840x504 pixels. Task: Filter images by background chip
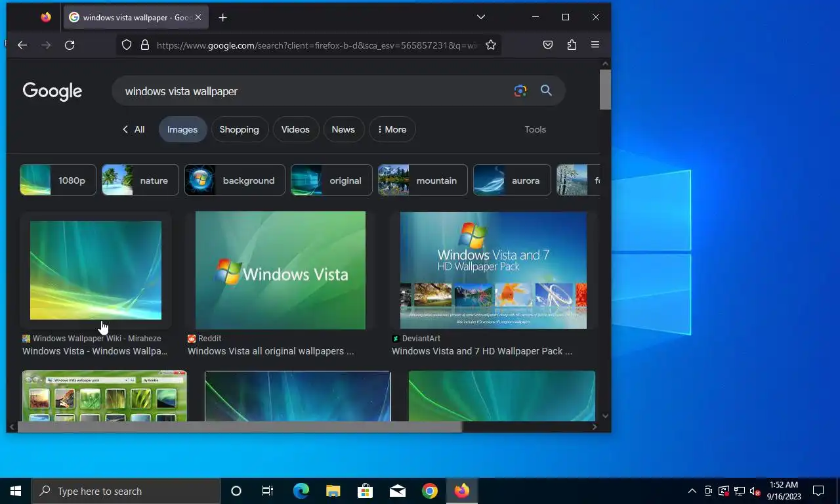coord(235,180)
